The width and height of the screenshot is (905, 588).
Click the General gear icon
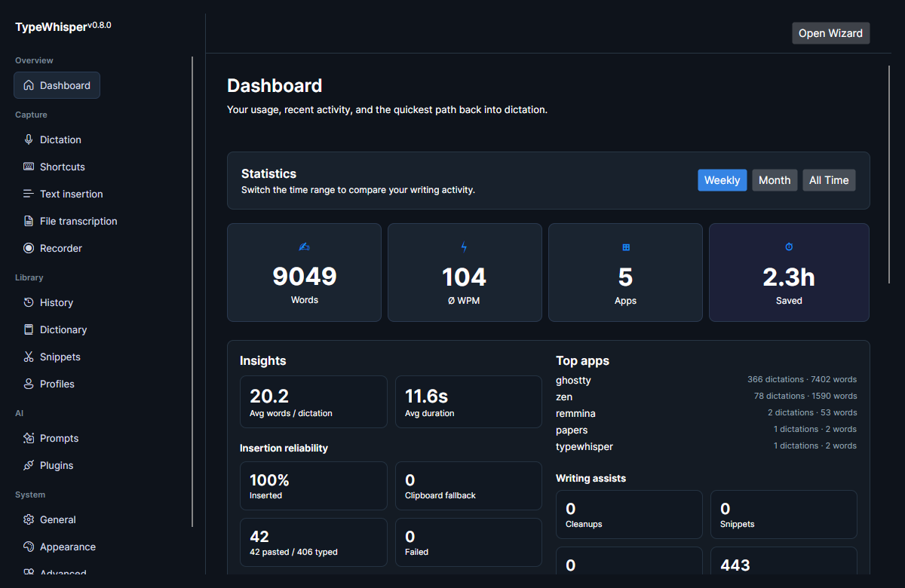click(29, 519)
